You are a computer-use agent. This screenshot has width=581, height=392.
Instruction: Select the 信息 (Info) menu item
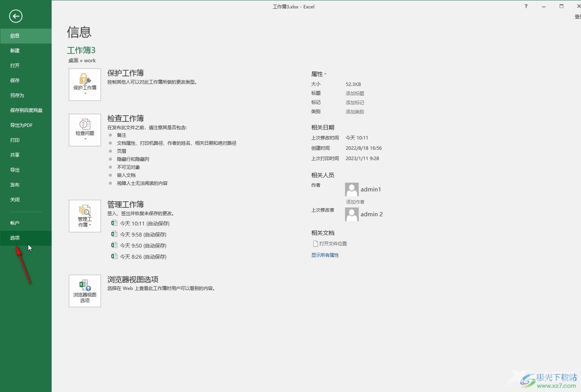(x=26, y=36)
